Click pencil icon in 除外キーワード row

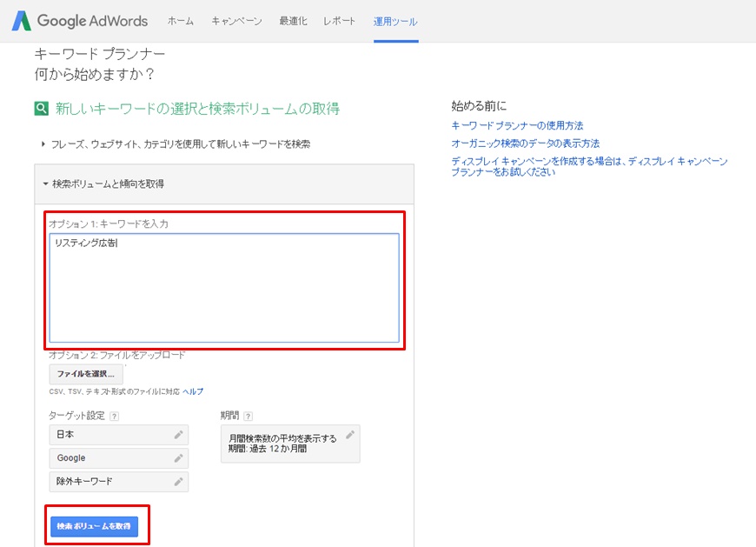click(178, 481)
